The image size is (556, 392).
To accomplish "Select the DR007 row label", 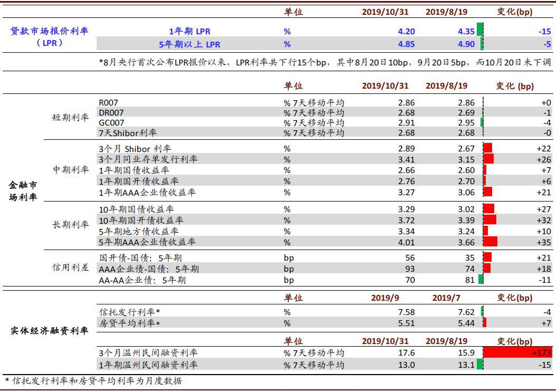I will 111,113.
